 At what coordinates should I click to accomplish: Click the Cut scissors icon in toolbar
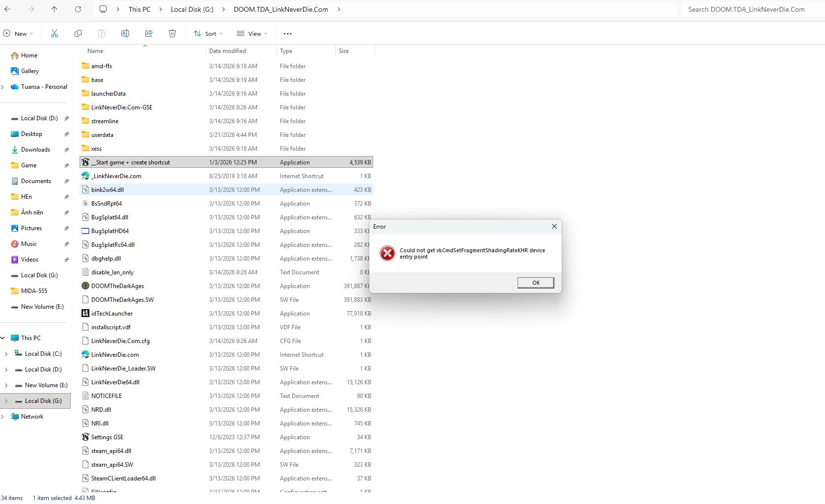click(x=55, y=33)
